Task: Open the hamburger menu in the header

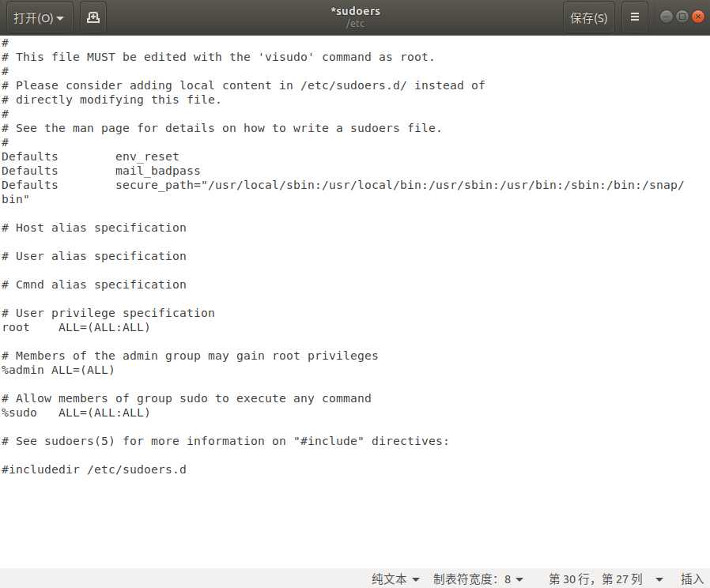Action: [x=634, y=17]
